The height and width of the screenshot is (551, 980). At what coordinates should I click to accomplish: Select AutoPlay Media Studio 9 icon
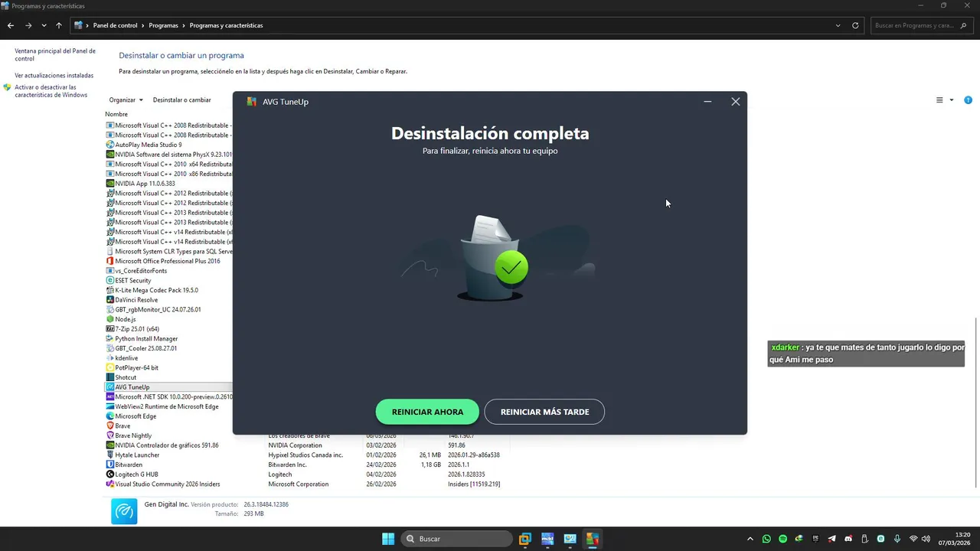109,145
